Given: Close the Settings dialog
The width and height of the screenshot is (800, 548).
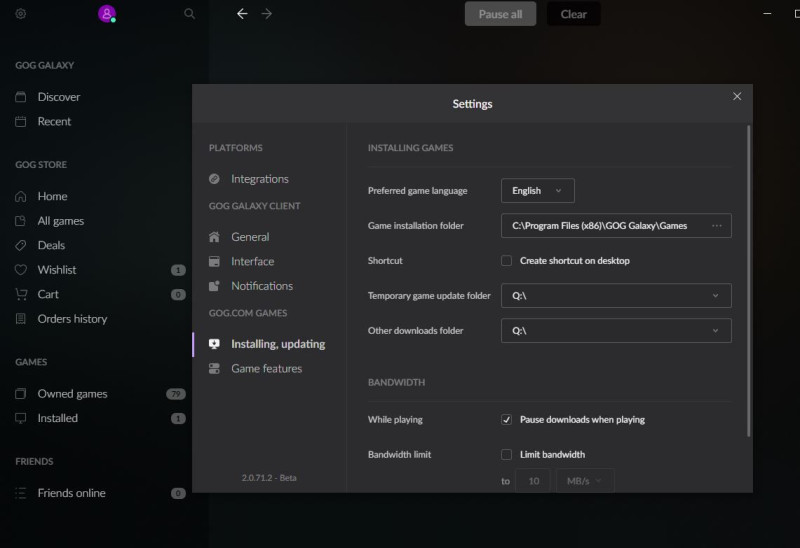Looking at the screenshot, I should 737,96.
